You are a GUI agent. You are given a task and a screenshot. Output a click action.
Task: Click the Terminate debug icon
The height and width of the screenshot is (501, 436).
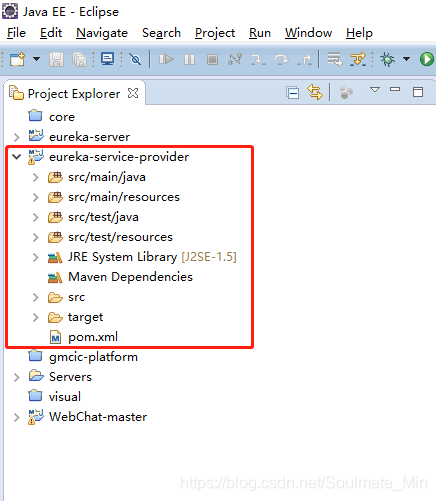pos(212,60)
